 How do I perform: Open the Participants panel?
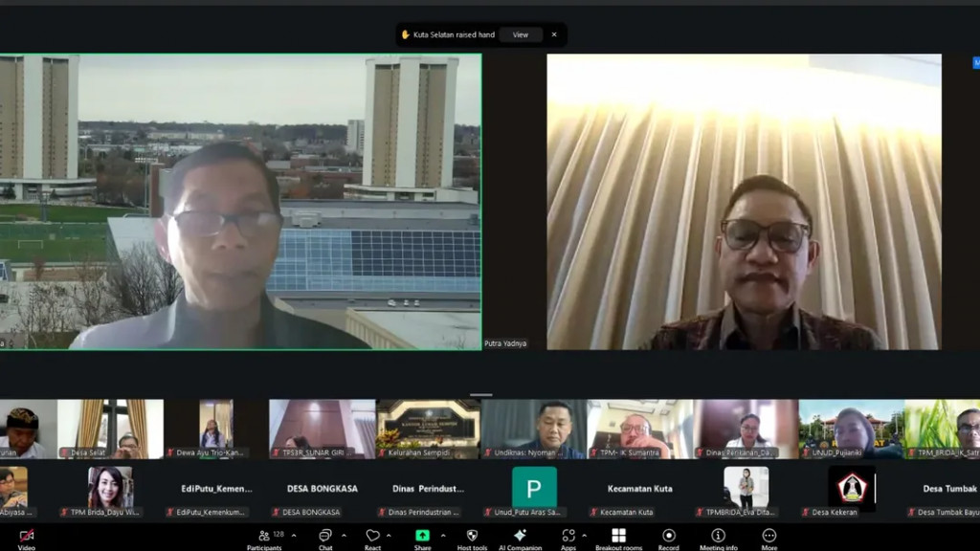(264, 536)
